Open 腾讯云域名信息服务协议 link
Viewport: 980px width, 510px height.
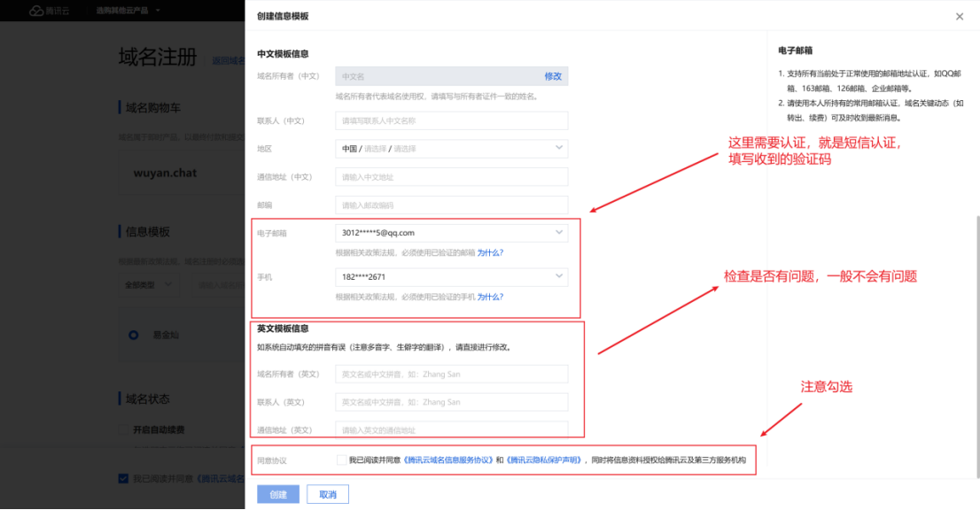(448, 460)
